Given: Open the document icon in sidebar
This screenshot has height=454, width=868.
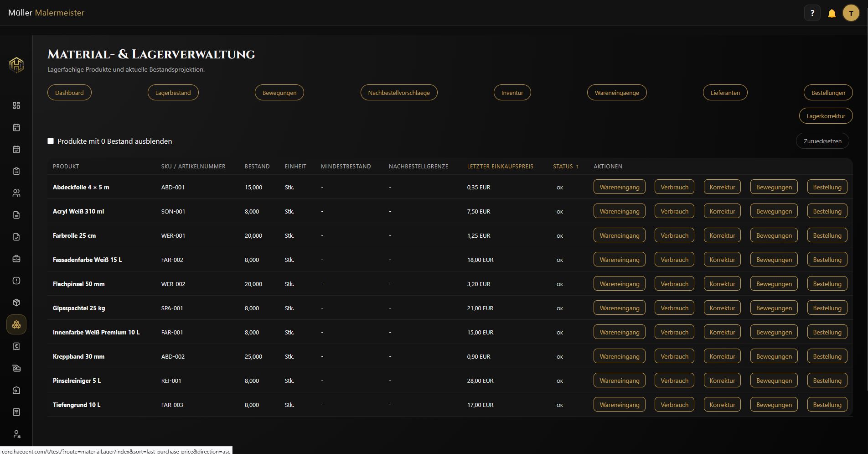Looking at the screenshot, I should coord(16,215).
